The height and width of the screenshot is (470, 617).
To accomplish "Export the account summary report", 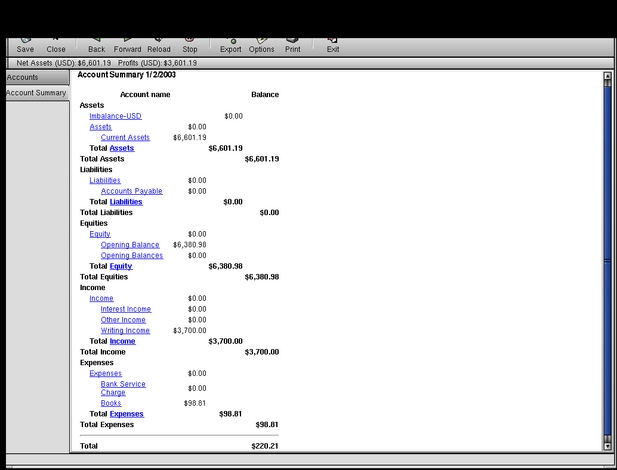I will click(231, 45).
